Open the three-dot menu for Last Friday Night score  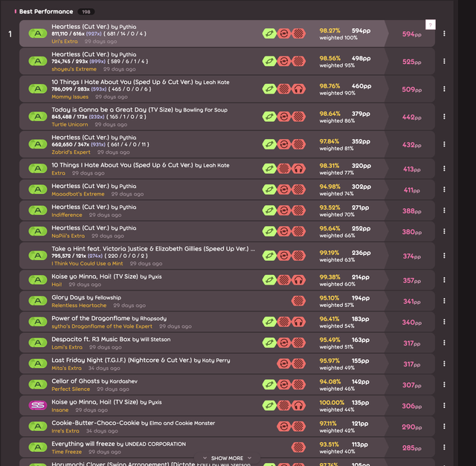point(444,363)
